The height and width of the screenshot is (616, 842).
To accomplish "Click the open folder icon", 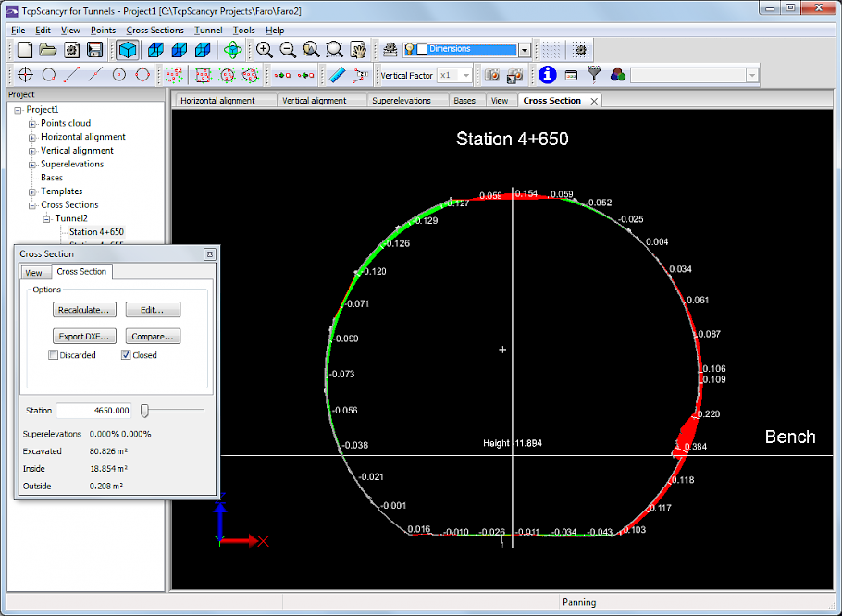I will click(x=48, y=49).
